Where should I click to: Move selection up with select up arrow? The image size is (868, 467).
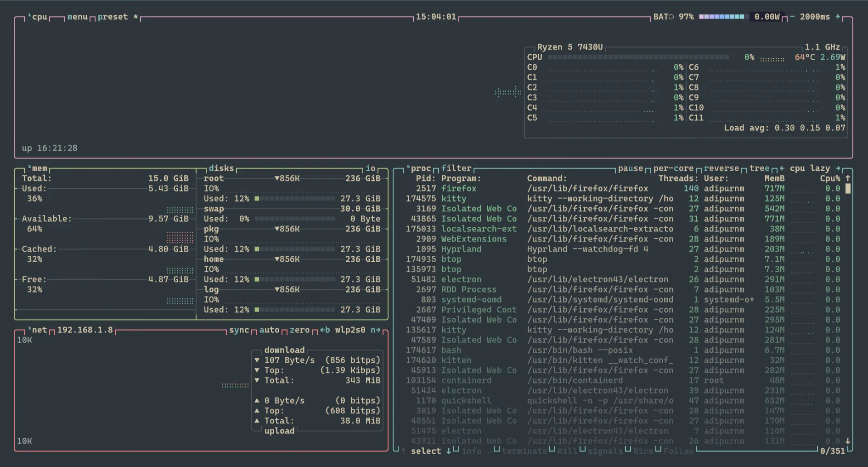[x=403, y=451]
